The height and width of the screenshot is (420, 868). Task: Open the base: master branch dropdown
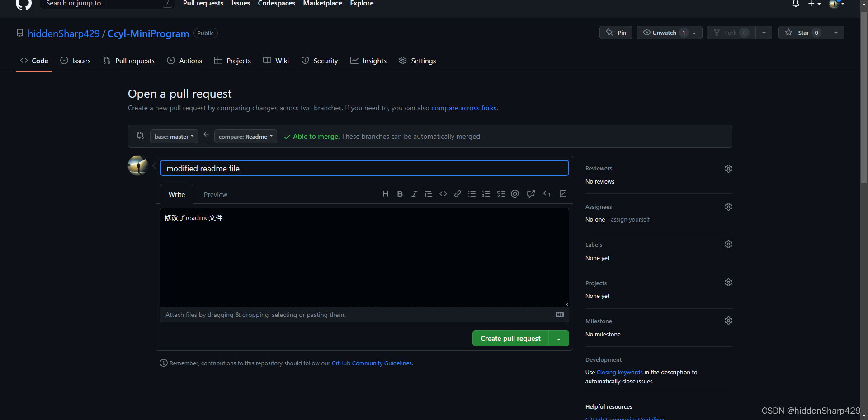(174, 136)
